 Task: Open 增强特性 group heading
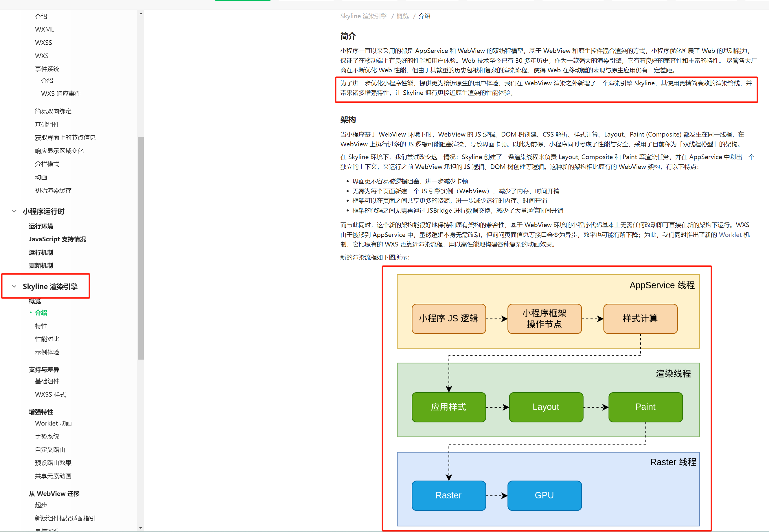[41, 412]
